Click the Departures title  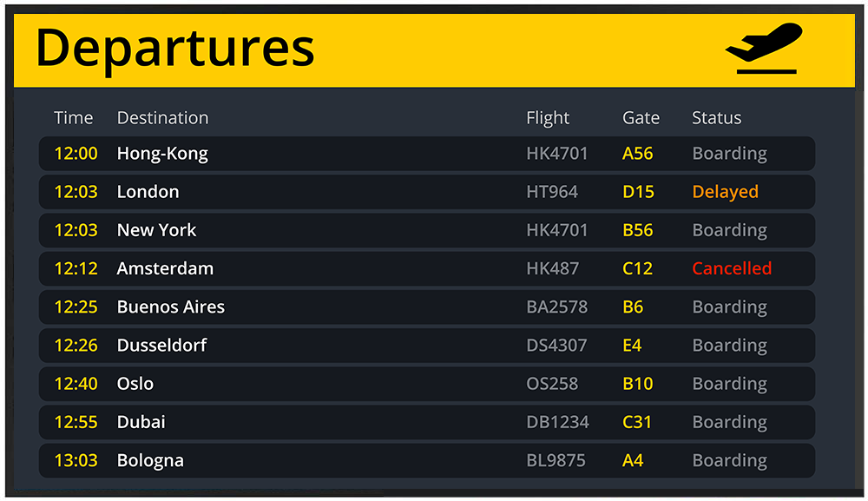point(174,48)
